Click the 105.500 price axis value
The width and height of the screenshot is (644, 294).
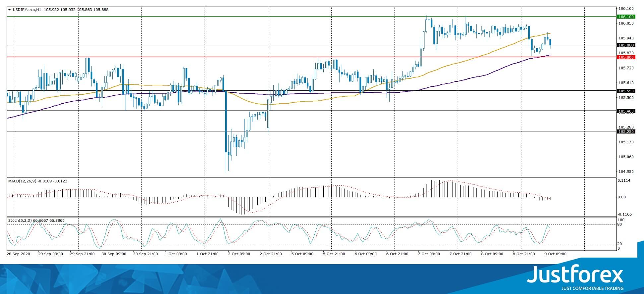click(626, 98)
